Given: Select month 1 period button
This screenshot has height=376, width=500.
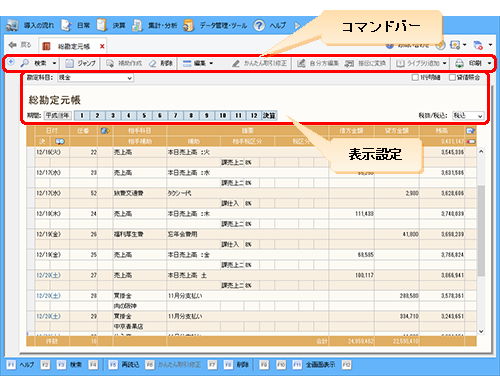Looking at the screenshot, I should pos(82,116).
